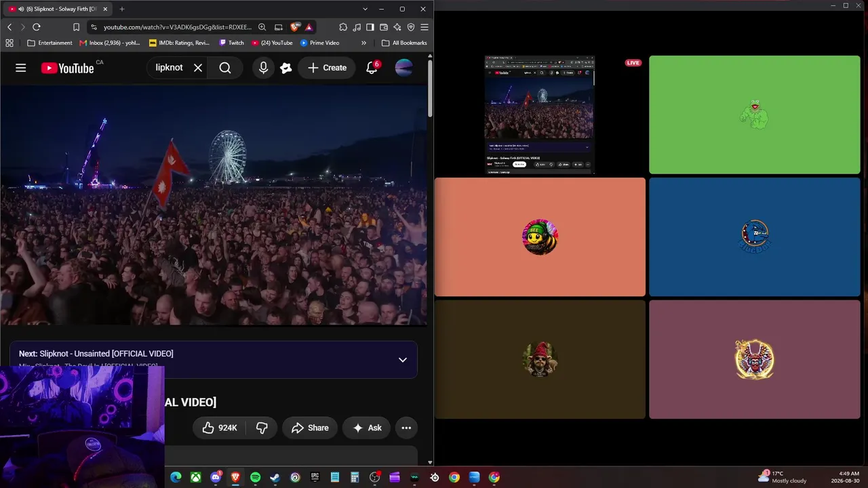
Task: Open site settings icon in the address bar
Action: (94, 27)
